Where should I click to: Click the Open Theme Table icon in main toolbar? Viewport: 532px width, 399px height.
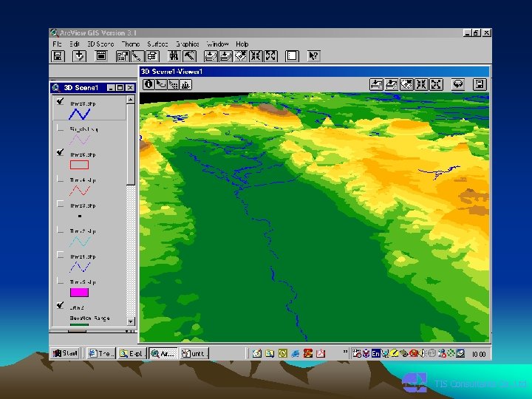(152, 56)
